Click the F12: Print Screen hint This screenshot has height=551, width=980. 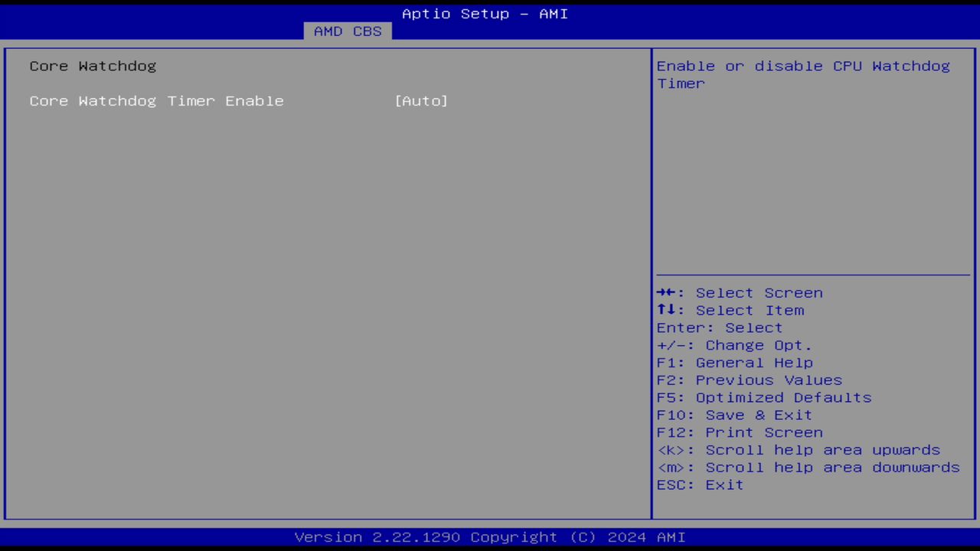click(740, 432)
